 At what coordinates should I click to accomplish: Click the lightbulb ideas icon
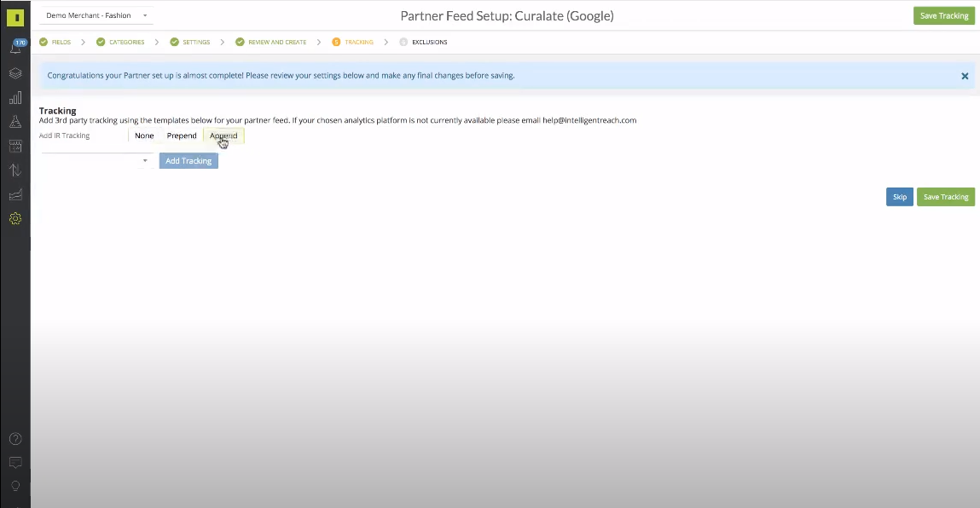point(14,486)
